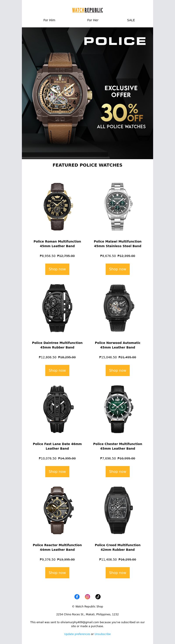Screen dimensions: 175x644
Task: Click the Police 30% off banner
Action: (87, 93)
